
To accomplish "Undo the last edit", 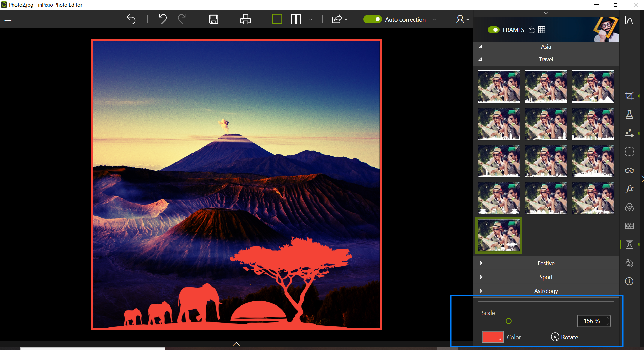I will (x=163, y=19).
